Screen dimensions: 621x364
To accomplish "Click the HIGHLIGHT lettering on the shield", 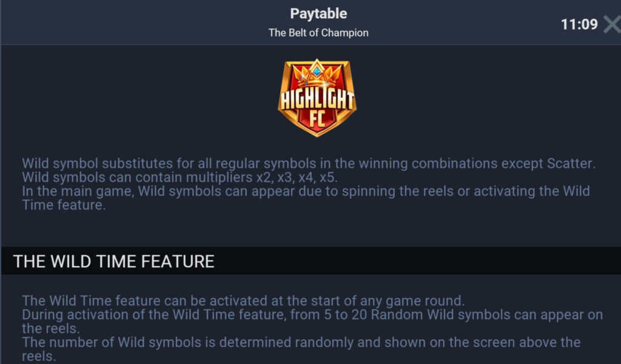I will coord(317,99).
